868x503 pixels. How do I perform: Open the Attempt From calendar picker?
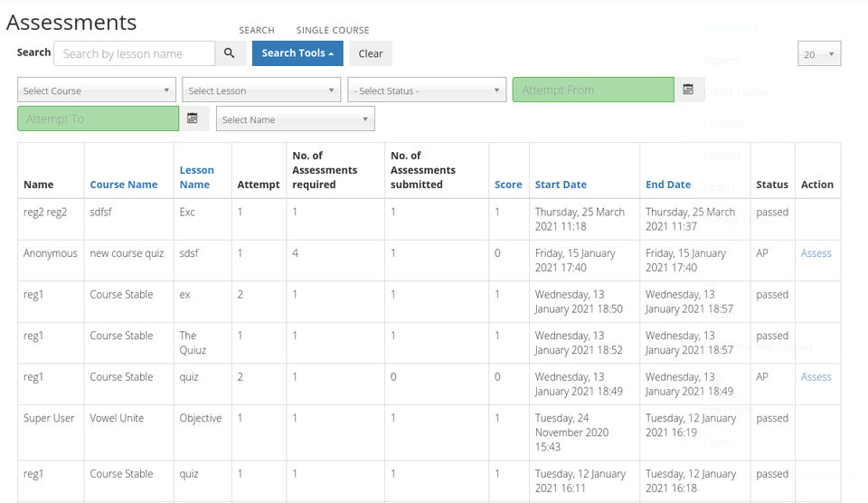(x=688, y=90)
